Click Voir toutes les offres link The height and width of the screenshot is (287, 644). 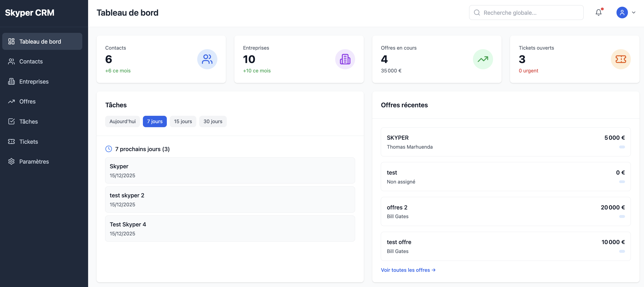(408, 270)
